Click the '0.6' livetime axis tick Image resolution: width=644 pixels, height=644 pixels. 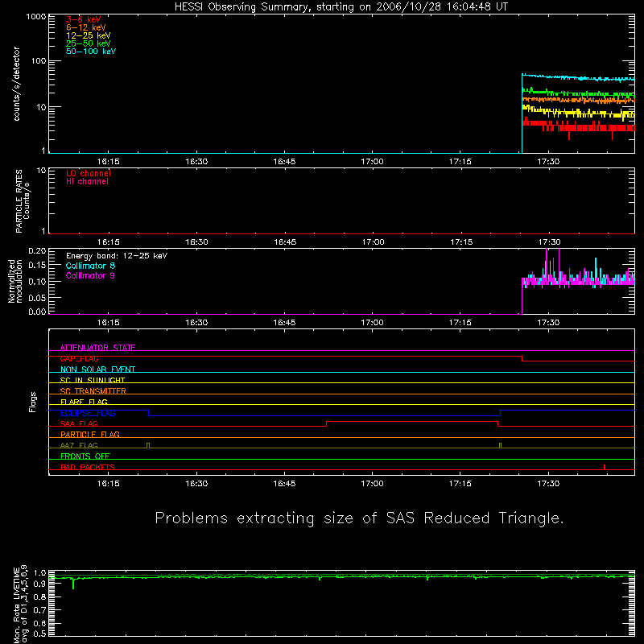coord(39,623)
